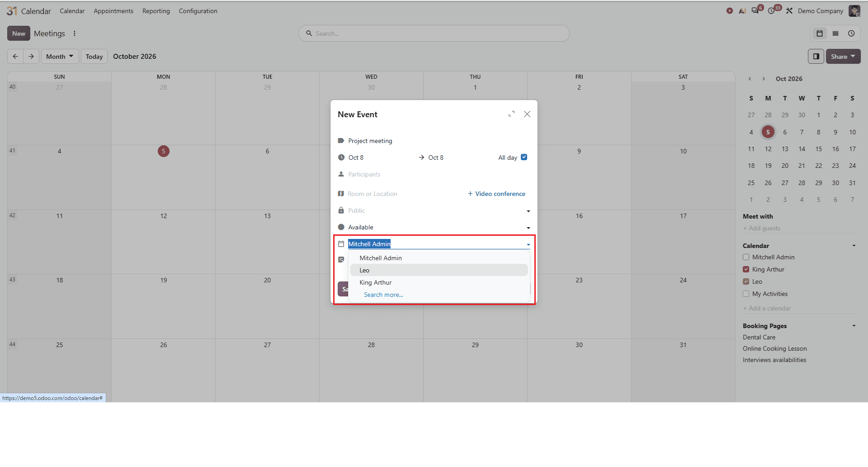The width and height of the screenshot is (868, 467).
Task: Check the Mitchell Admin calendar checkbox
Action: 746,257
